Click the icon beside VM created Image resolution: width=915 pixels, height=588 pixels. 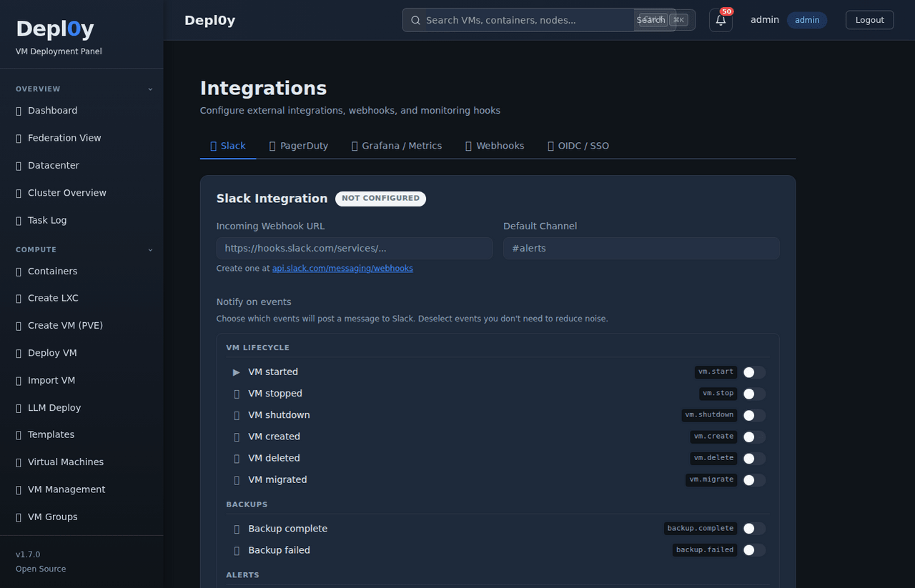coord(237,437)
